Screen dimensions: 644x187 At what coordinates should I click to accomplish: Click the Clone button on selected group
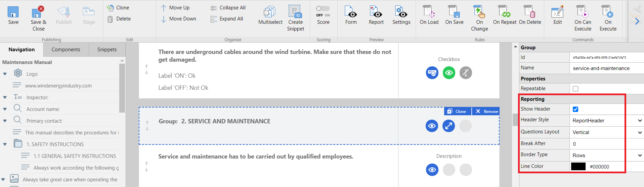pos(457,112)
